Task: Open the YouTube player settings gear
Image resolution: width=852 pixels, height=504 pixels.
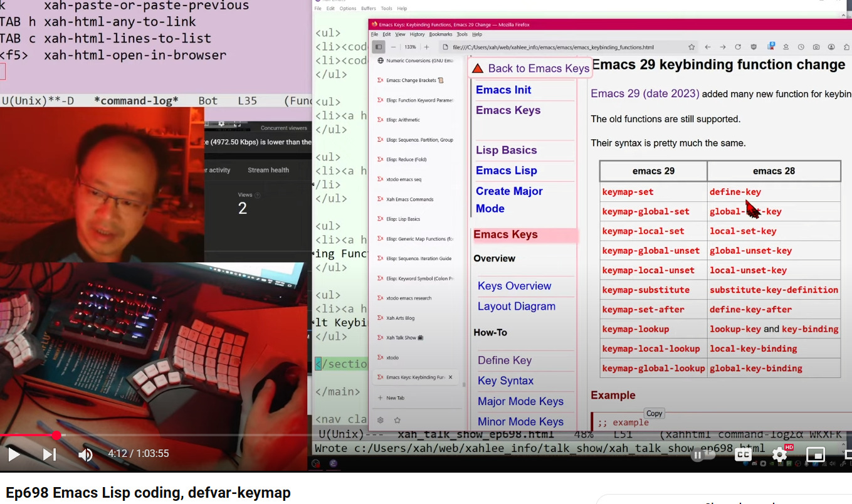Action: click(x=780, y=454)
